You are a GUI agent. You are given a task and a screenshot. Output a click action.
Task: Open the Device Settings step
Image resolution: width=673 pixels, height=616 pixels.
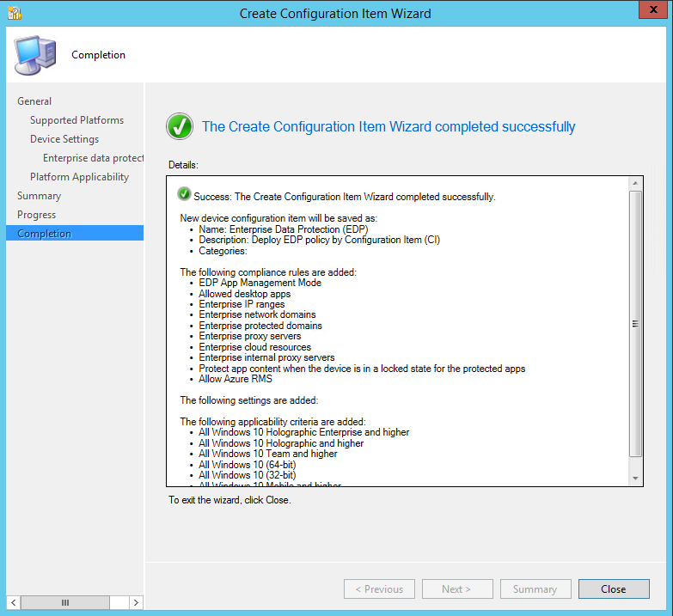pos(64,139)
